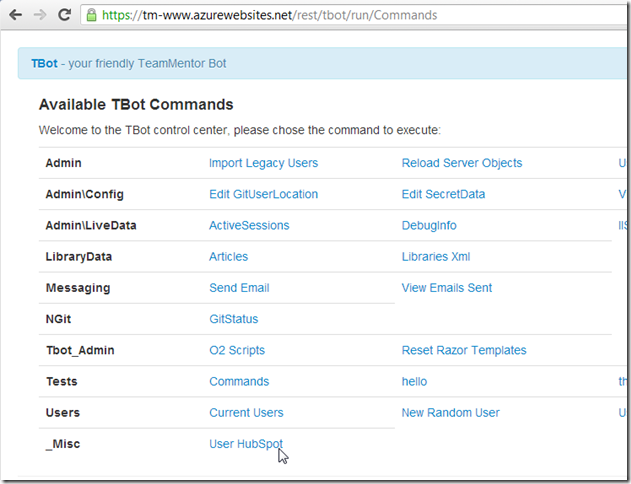The height and width of the screenshot is (484, 631).
Task: Reload the page with refresh icon
Action: click(x=64, y=15)
